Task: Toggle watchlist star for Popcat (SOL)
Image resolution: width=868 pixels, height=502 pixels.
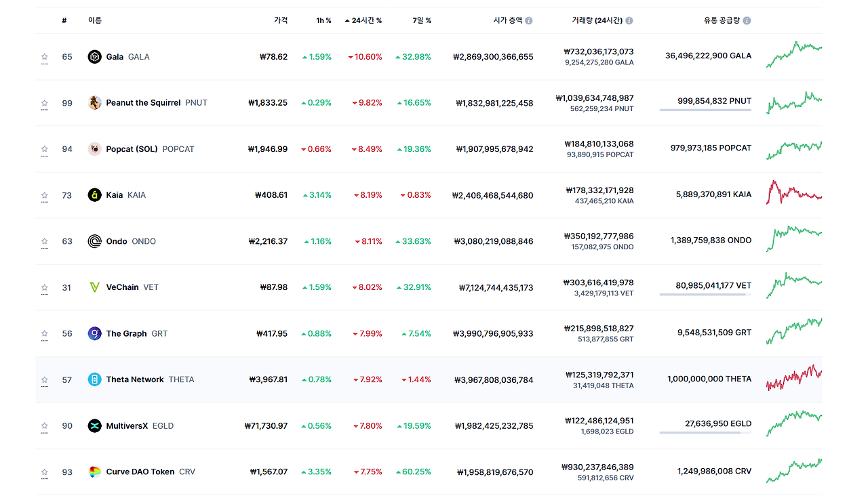Action: tap(44, 149)
